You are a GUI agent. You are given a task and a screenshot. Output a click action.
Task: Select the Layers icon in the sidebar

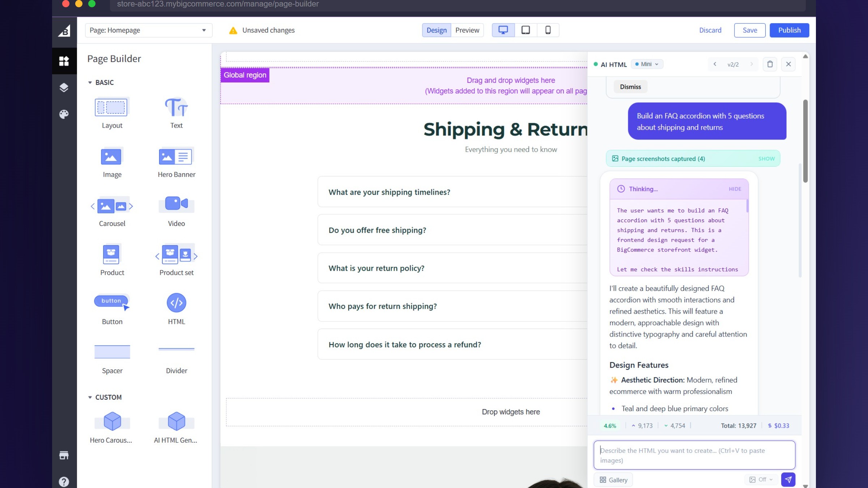pos(64,87)
